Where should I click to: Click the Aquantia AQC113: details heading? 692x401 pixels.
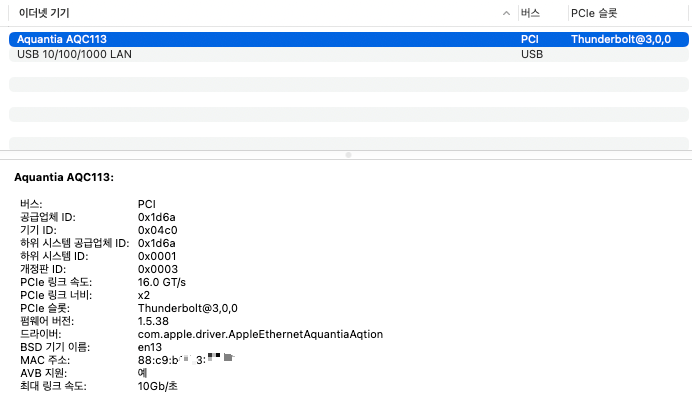coord(64,177)
